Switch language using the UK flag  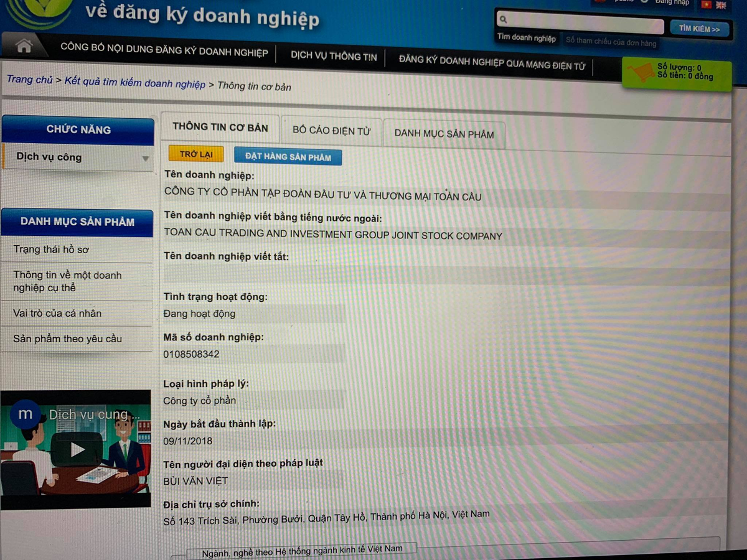[721, 5]
